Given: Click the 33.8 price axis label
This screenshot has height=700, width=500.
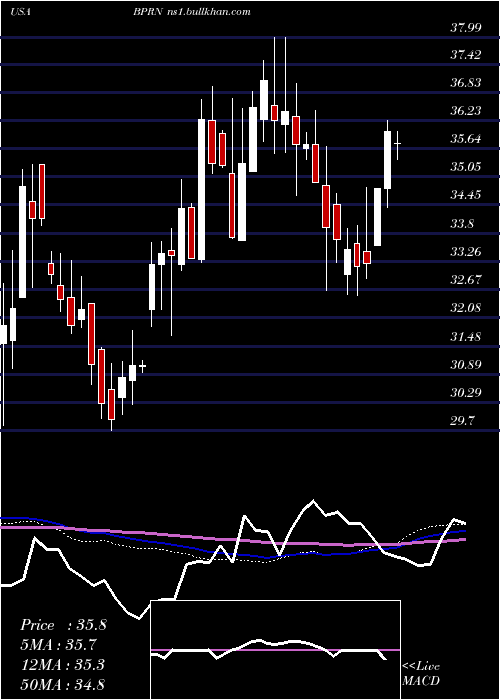Looking at the screenshot, I should tap(462, 224).
